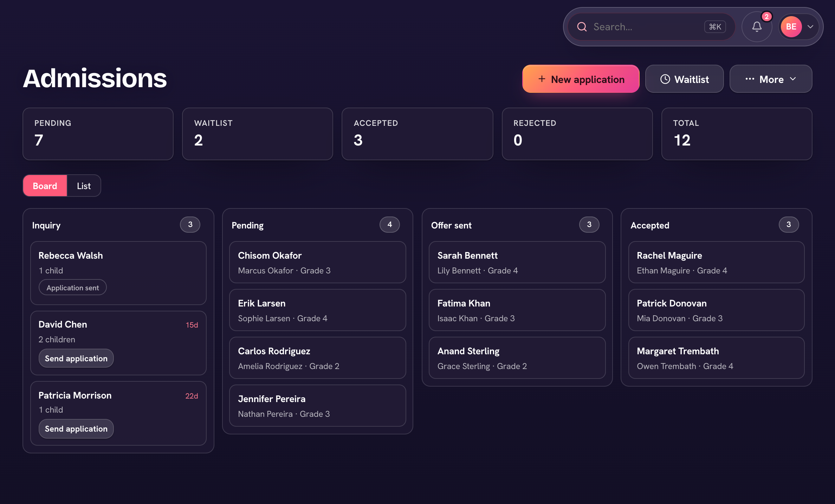The image size is (835, 504).
Task: Open the Carlos Rodriguez card
Action: [318, 358]
